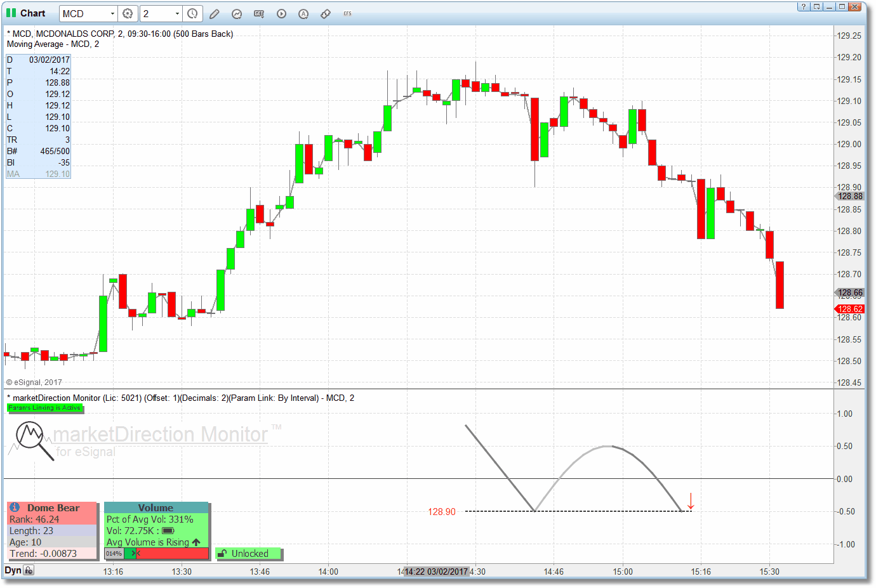
Task: Open the MCD symbol dropdown arrow
Action: click(x=113, y=14)
